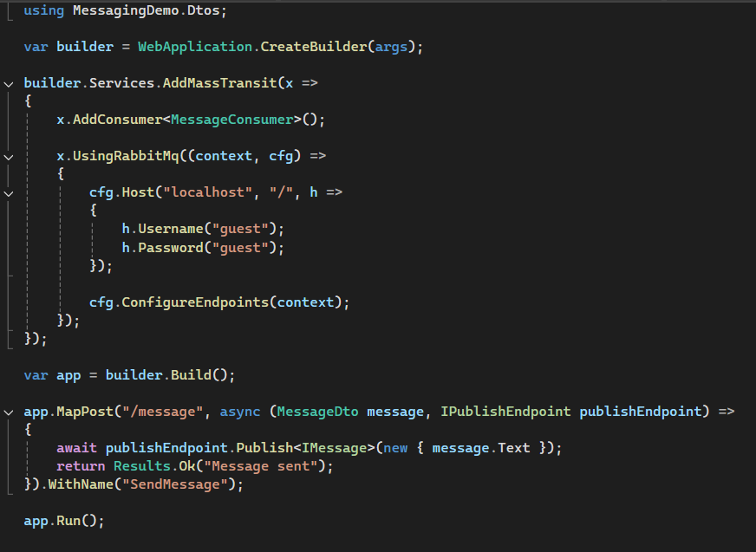Click MessagingDemo.Dtos namespace in using statement
The width and height of the screenshot is (756, 552).
[x=129, y=10]
